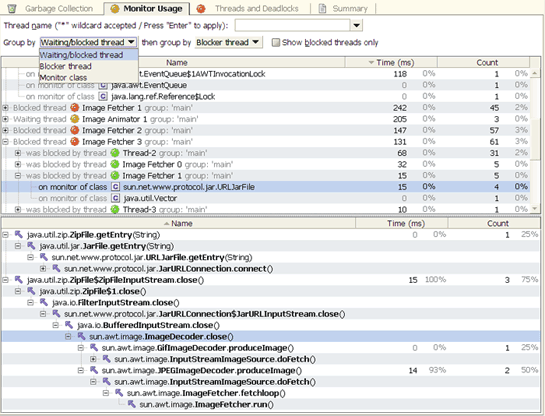
Task: Collapse ZipFile$ZipFileInputStream.close() node
Action: pyautogui.click(x=5, y=280)
